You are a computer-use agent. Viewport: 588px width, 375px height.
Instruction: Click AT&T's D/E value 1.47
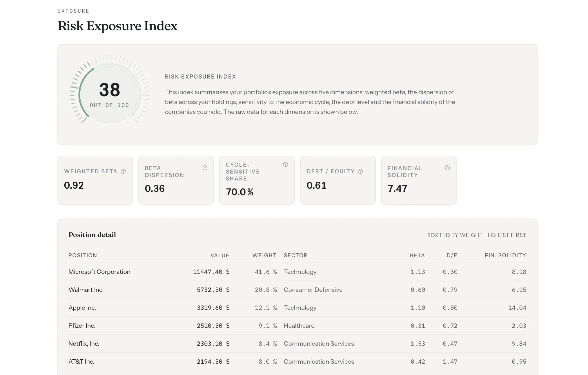tap(450, 362)
